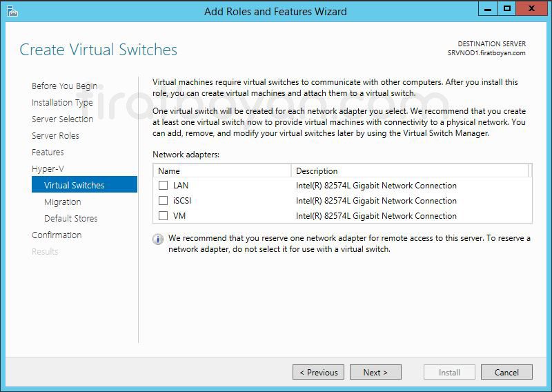Screen dimensions: 552x392
Task: Open the Default Stores step
Action: click(x=71, y=218)
